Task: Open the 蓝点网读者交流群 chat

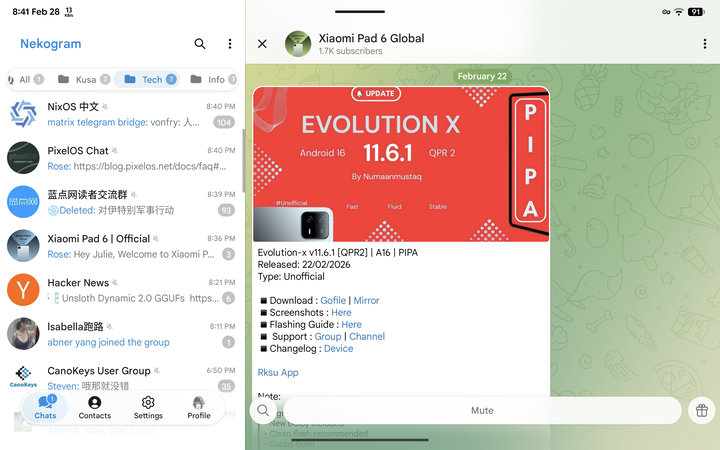Action: click(x=122, y=202)
